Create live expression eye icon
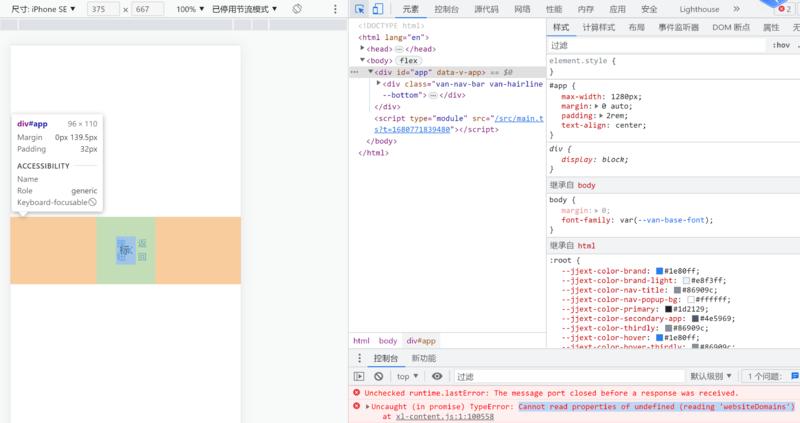The image size is (800, 423). (x=437, y=376)
